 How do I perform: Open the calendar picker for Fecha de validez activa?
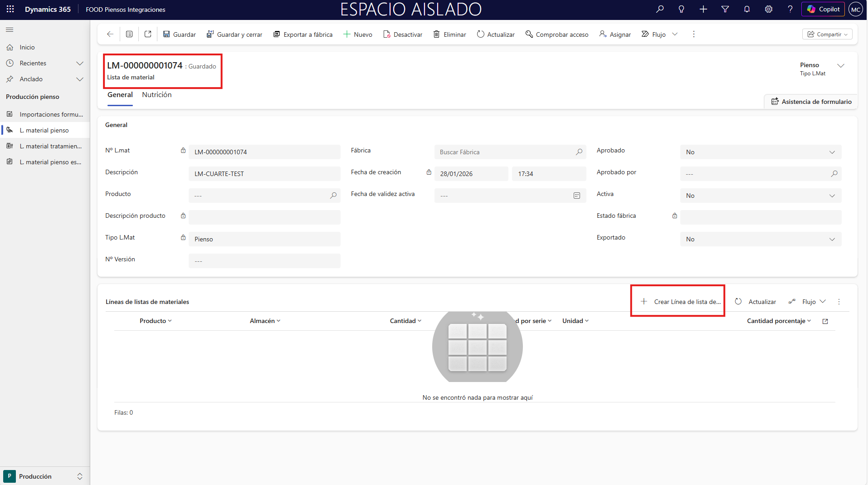tap(577, 196)
